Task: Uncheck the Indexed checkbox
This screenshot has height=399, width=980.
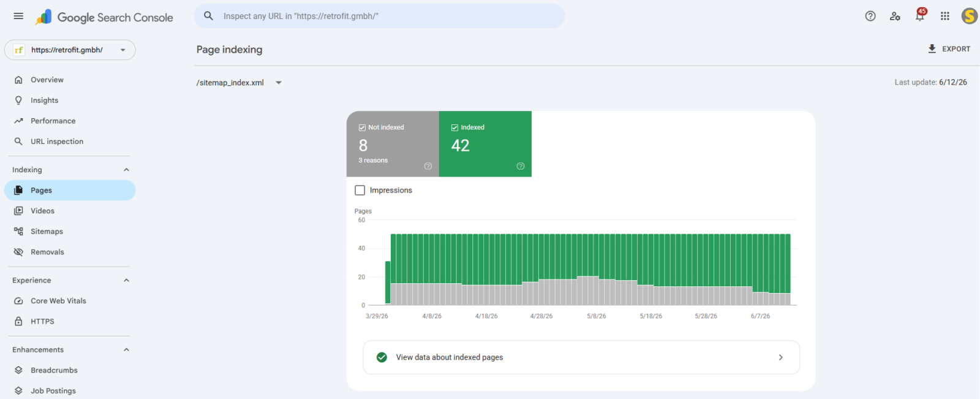Action: point(454,127)
